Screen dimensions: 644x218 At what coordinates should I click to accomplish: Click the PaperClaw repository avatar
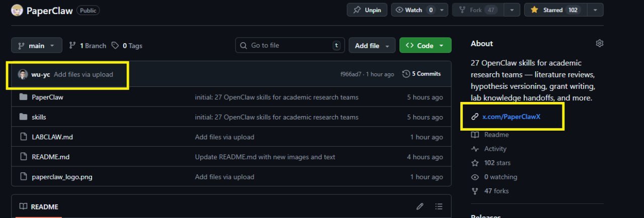click(18, 10)
